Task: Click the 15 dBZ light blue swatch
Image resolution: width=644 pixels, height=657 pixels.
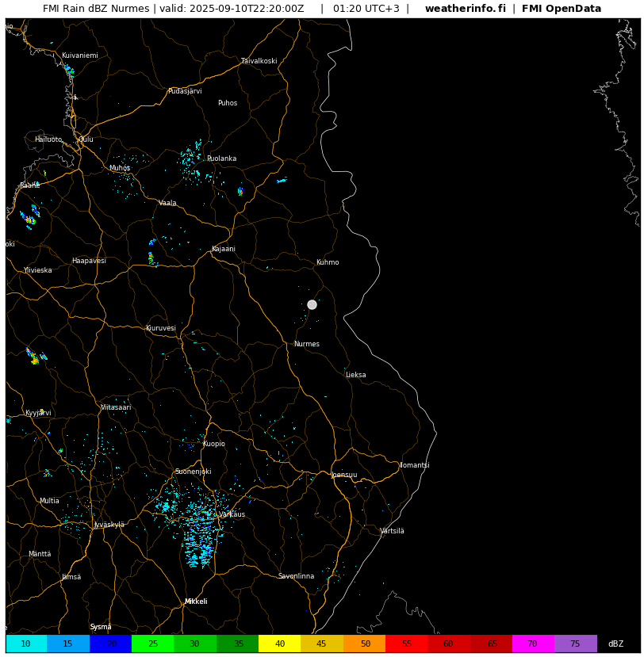Action: (68, 644)
